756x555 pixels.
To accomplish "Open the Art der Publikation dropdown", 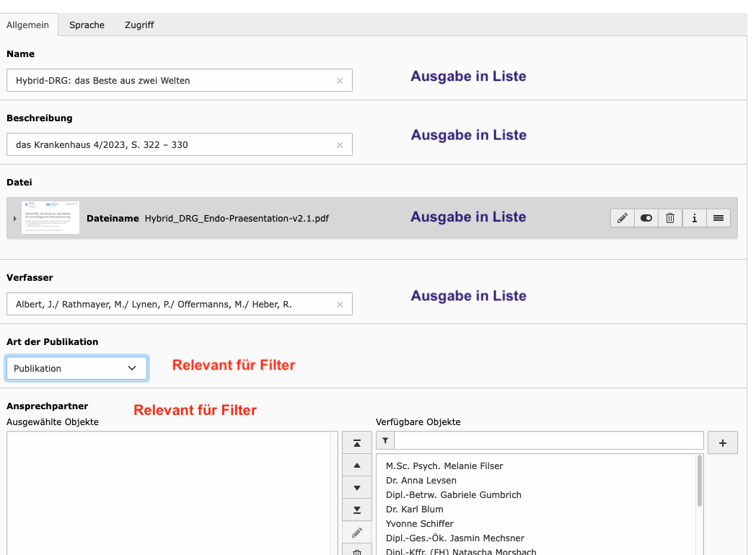I will [76, 368].
